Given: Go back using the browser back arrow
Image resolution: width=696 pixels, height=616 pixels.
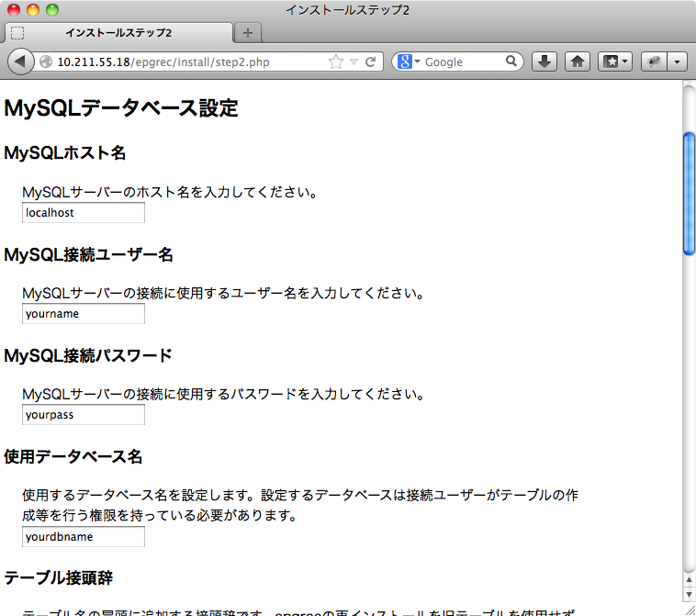Looking at the screenshot, I should (x=20, y=62).
